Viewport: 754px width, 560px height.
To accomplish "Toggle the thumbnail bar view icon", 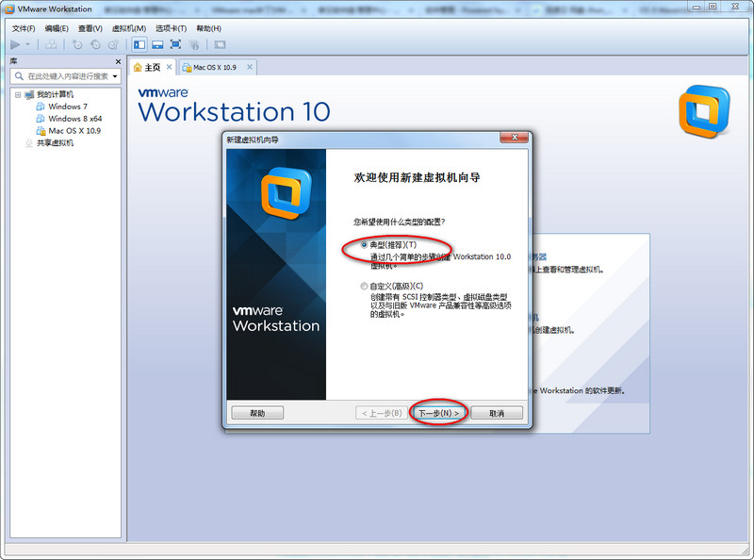I will pyautogui.click(x=157, y=44).
